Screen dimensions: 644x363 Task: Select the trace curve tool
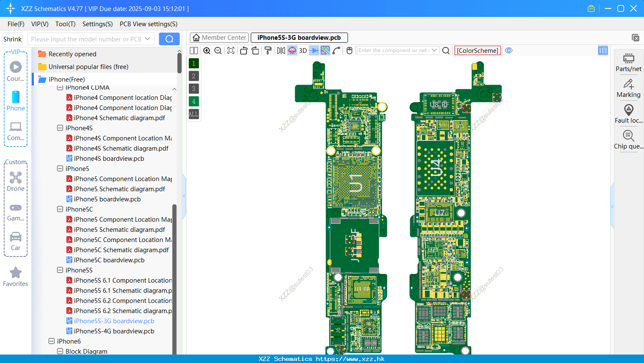pos(337,50)
